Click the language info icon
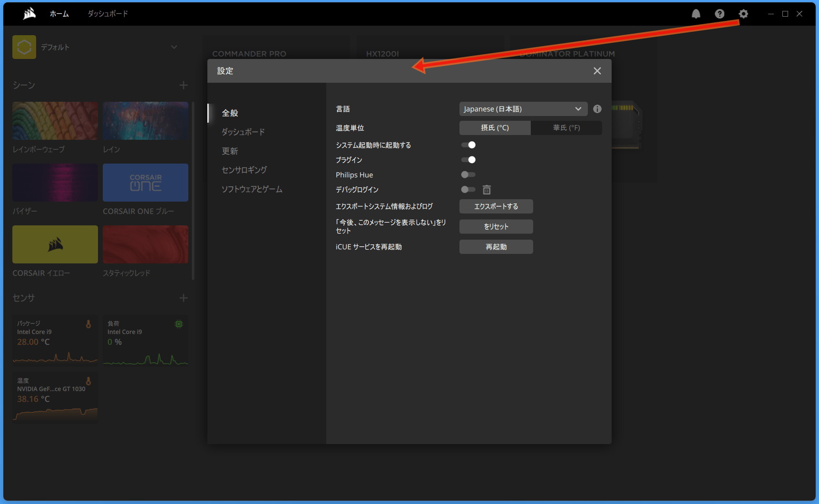Viewport: 819px width, 504px height. tap(597, 109)
